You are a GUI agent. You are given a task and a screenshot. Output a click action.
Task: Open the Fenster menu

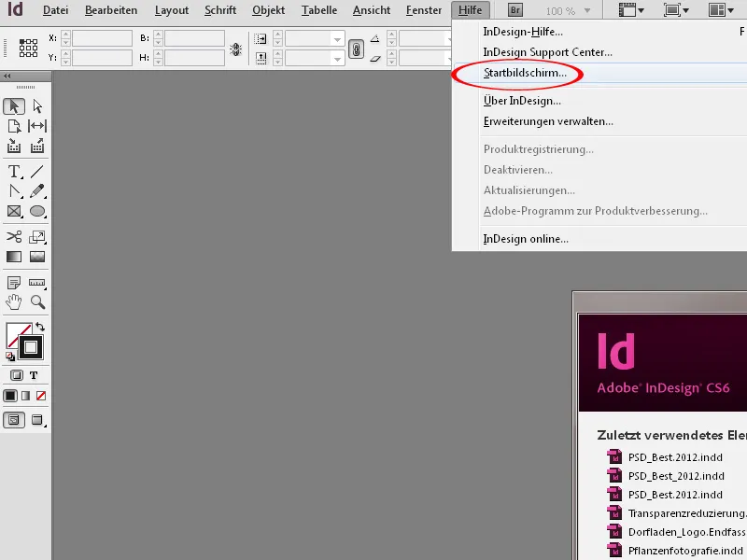point(423,10)
